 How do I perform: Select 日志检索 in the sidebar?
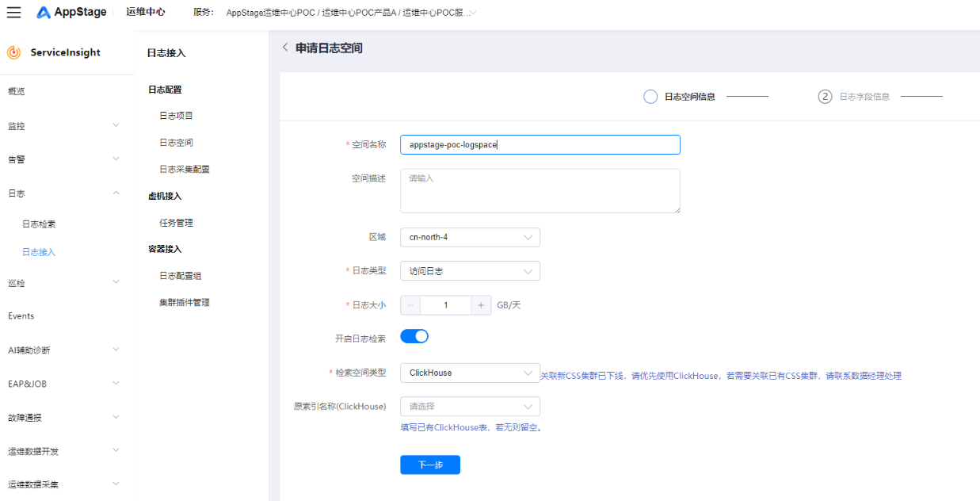pyautogui.click(x=39, y=224)
